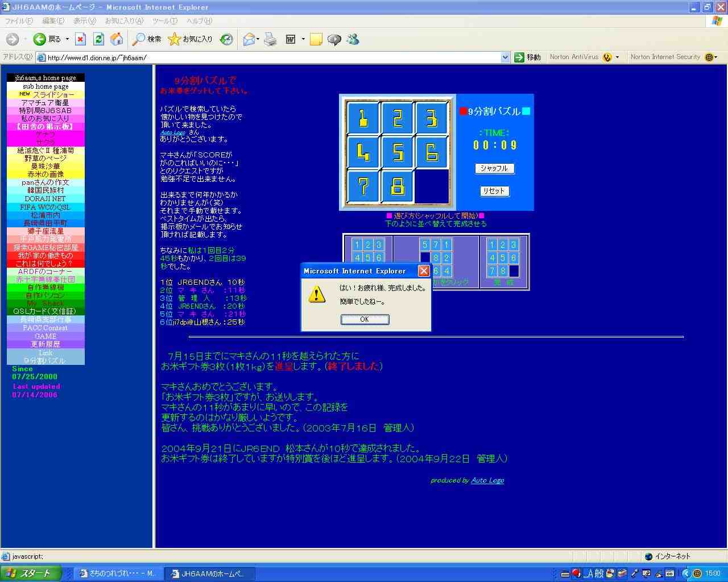The width and height of the screenshot is (728, 582).
Task: Open the ツール(T) menu
Action: (164, 21)
